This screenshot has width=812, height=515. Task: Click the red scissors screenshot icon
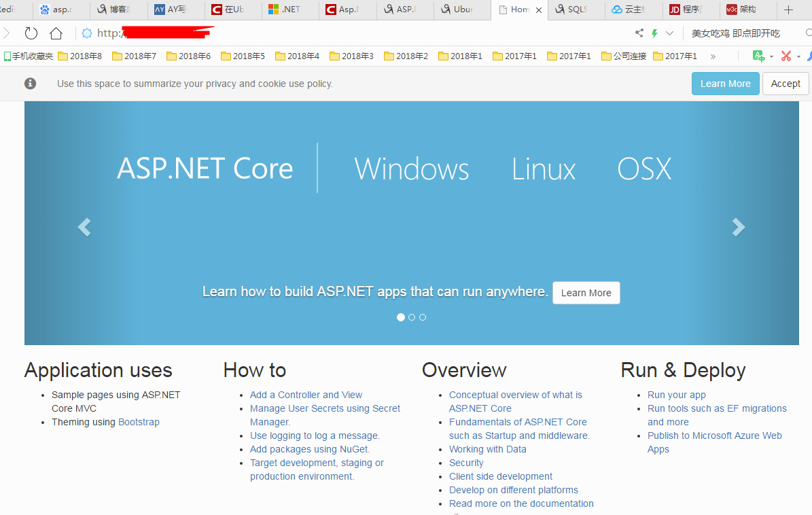point(786,56)
